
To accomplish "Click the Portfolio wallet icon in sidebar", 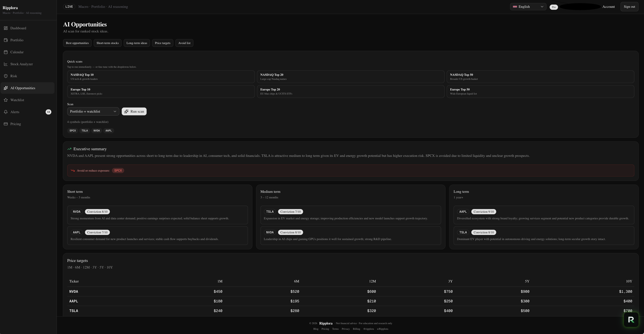I will pos(6,40).
